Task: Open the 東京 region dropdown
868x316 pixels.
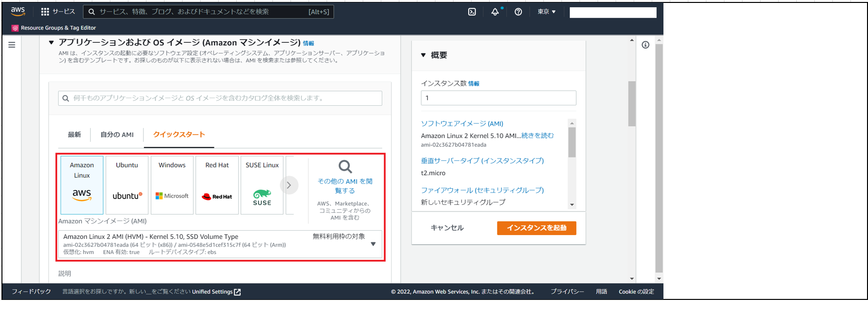Action: point(547,12)
